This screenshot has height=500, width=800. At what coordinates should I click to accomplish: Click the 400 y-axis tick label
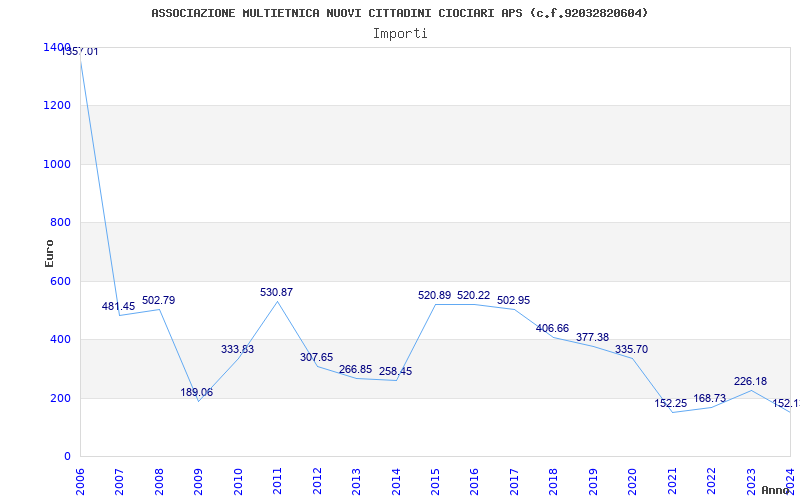coord(60,339)
